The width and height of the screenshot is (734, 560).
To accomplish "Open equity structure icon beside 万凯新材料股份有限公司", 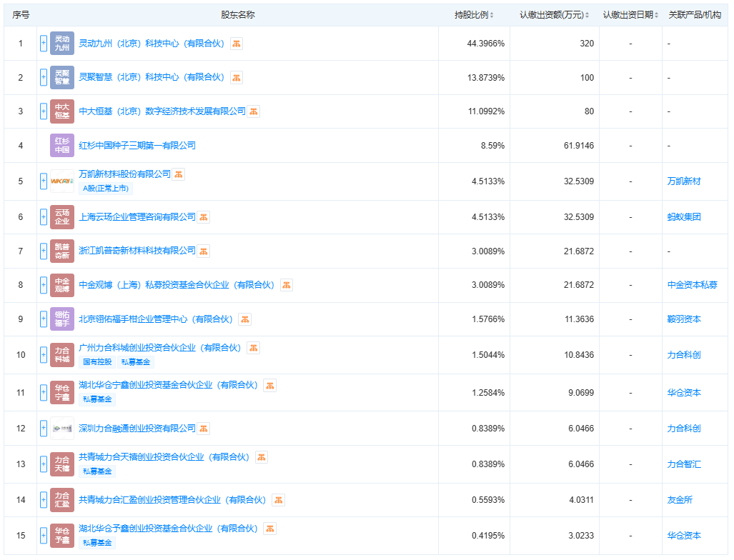I will tap(179, 174).
